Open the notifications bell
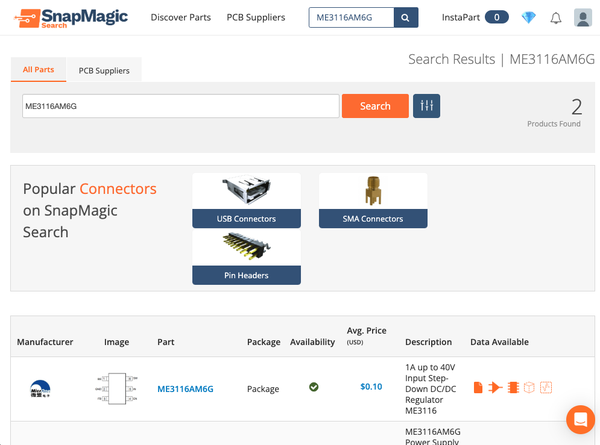 (x=556, y=18)
